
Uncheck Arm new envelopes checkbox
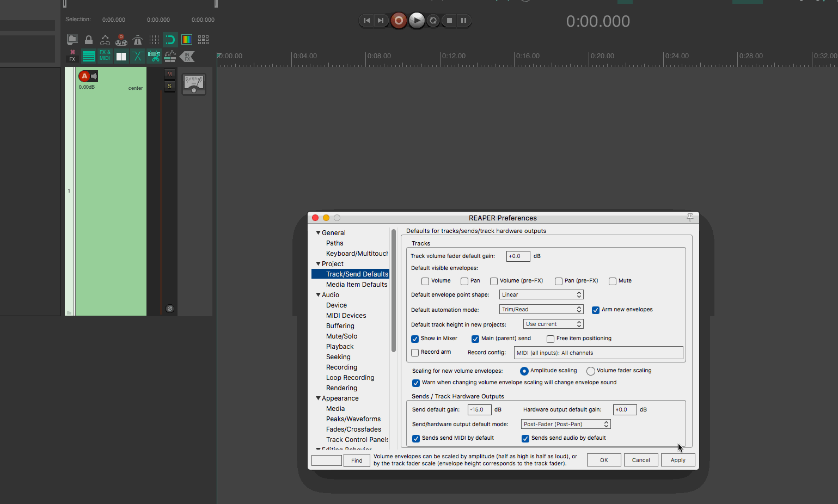[596, 310]
